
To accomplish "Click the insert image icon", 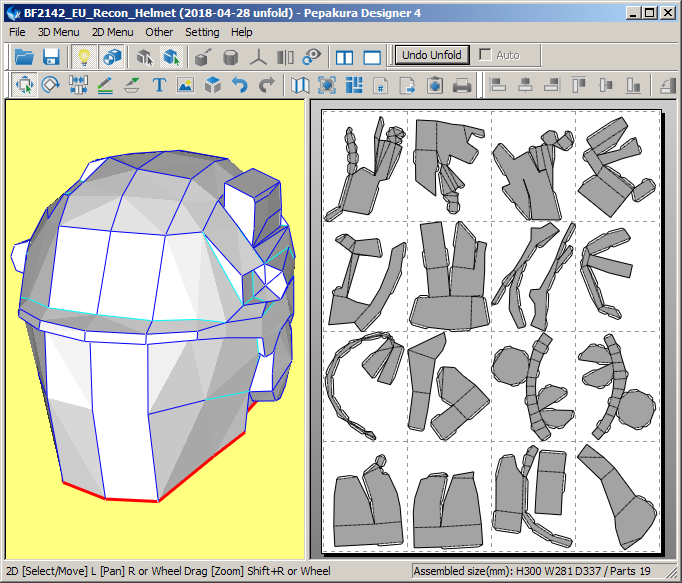I will (x=185, y=86).
